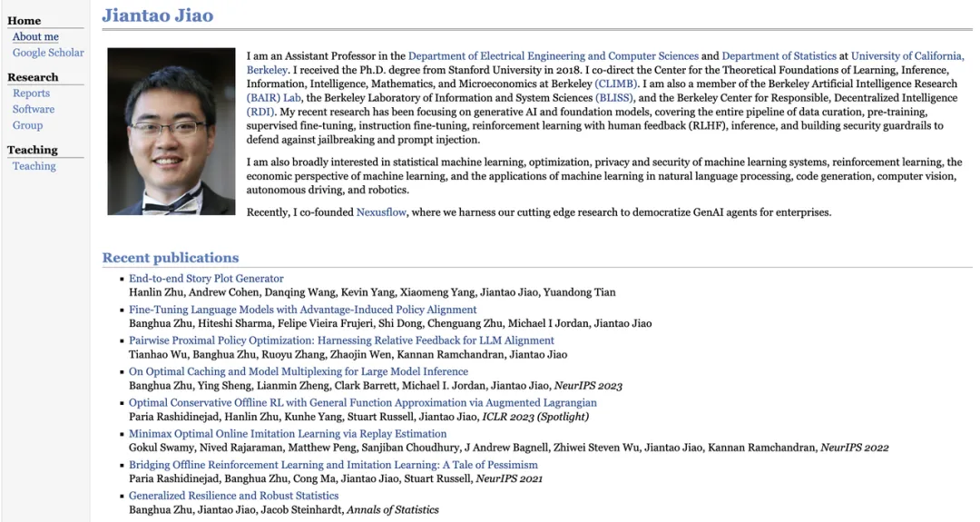Open the Department of Electrical Engineering link
Image resolution: width=980 pixels, height=522 pixels.
pos(553,56)
